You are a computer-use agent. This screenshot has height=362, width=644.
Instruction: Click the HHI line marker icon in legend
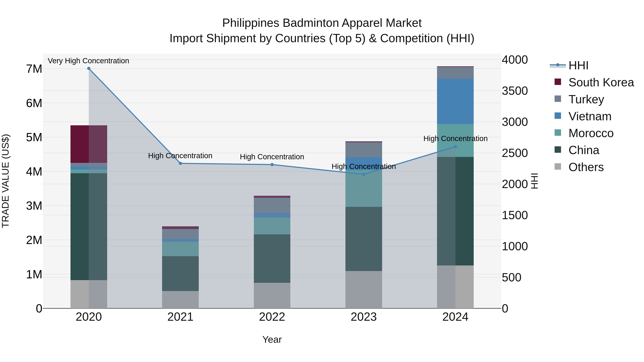pos(558,65)
